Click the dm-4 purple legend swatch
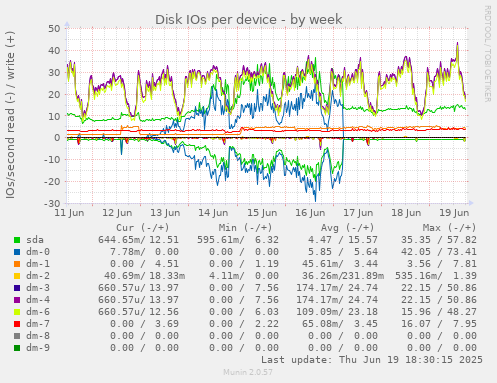The width and height of the screenshot is (497, 383). point(17,300)
